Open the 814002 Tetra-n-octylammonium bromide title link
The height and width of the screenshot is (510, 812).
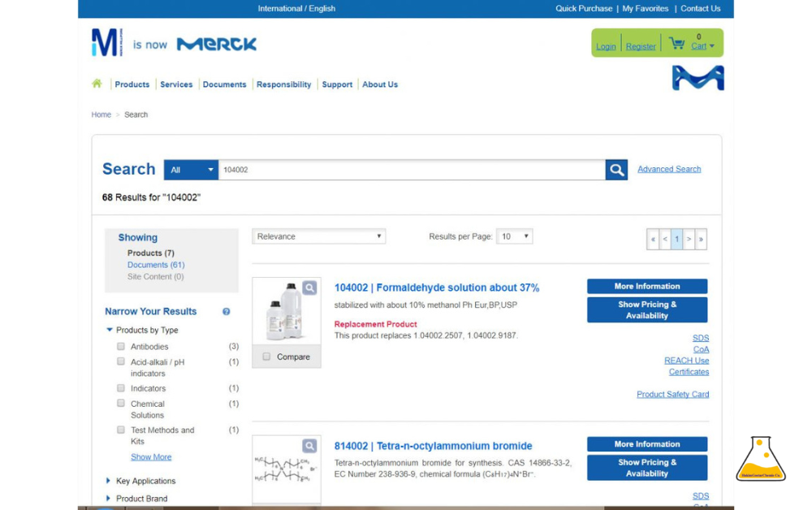coord(433,446)
